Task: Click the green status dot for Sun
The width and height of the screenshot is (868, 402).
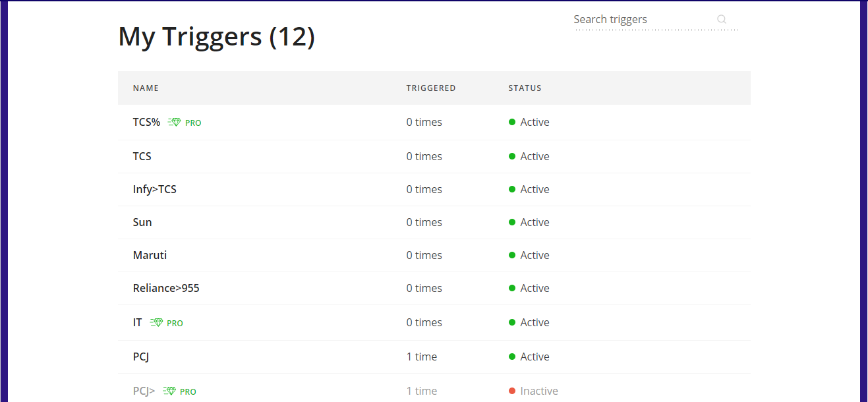Action: pos(512,222)
